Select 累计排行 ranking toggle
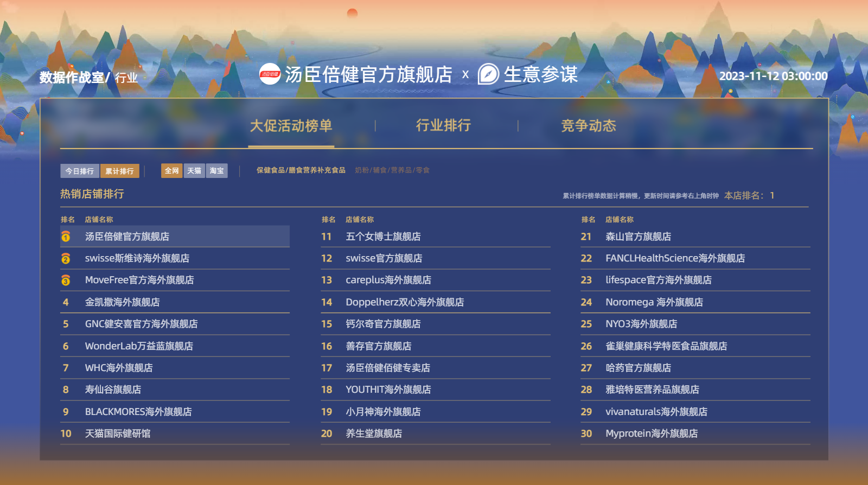868x485 pixels. [x=119, y=171]
